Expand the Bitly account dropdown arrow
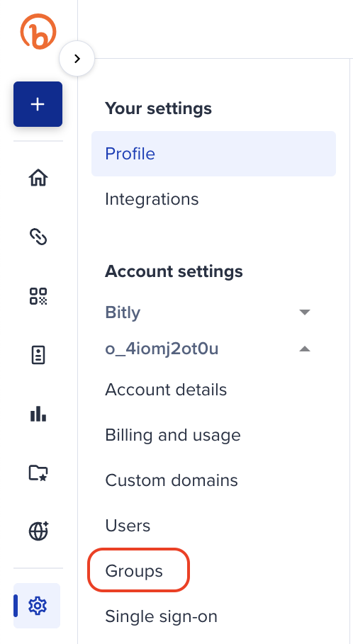The width and height of the screenshot is (353, 644). click(305, 312)
